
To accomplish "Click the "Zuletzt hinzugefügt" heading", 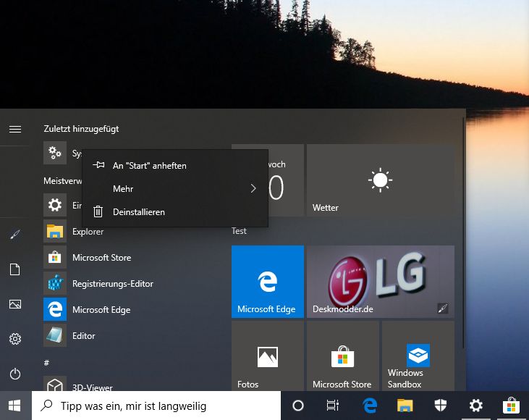I will pyautogui.click(x=81, y=129).
